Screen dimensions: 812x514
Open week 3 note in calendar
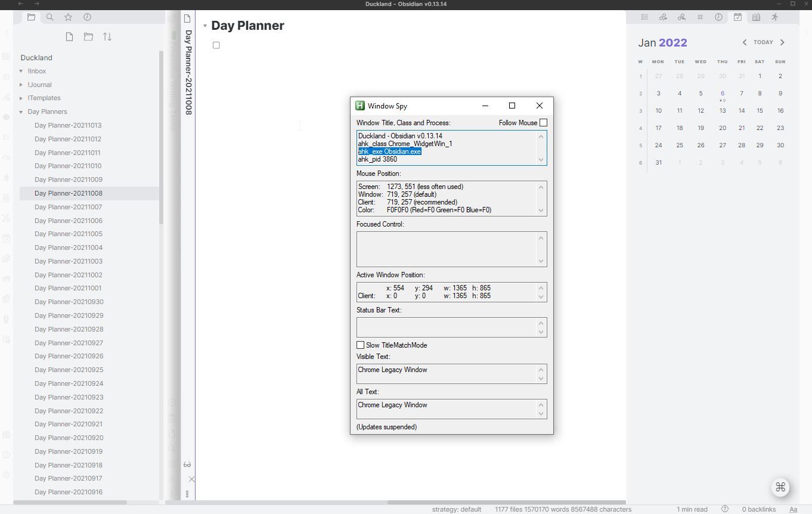640,111
